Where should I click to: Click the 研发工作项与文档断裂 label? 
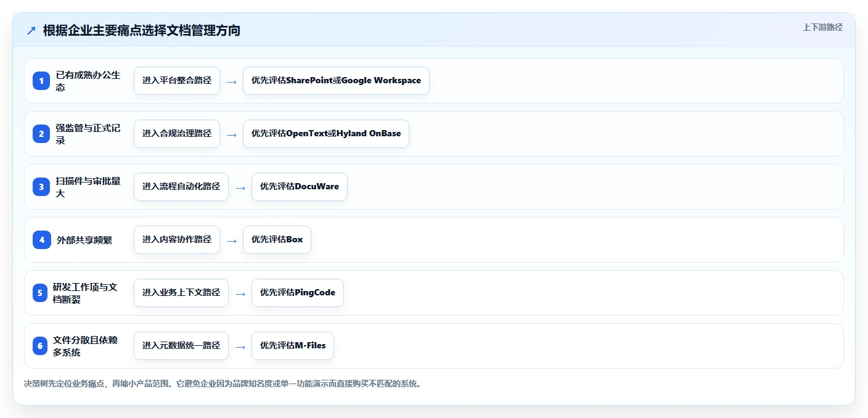click(85, 293)
